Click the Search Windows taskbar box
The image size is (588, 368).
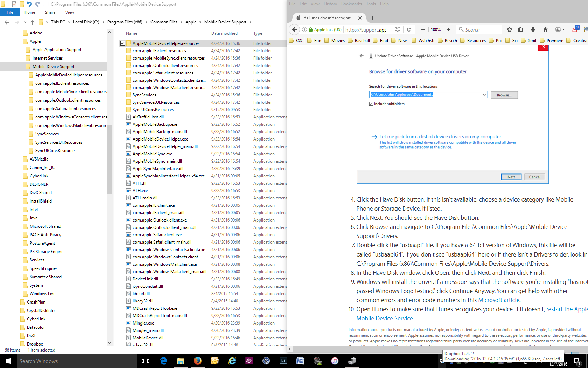tap(77, 361)
